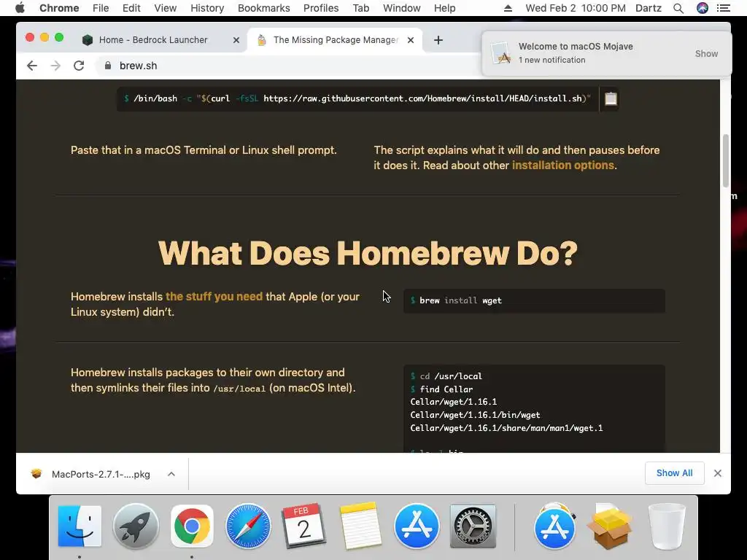Click the Welcome to macOS Mojave notification

click(x=606, y=53)
